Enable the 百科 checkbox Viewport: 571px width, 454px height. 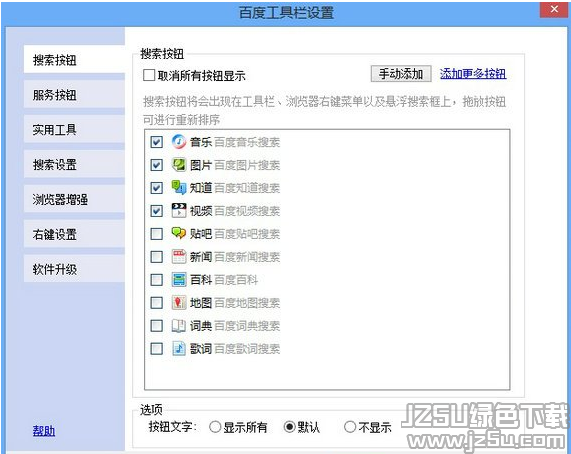[x=157, y=280]
